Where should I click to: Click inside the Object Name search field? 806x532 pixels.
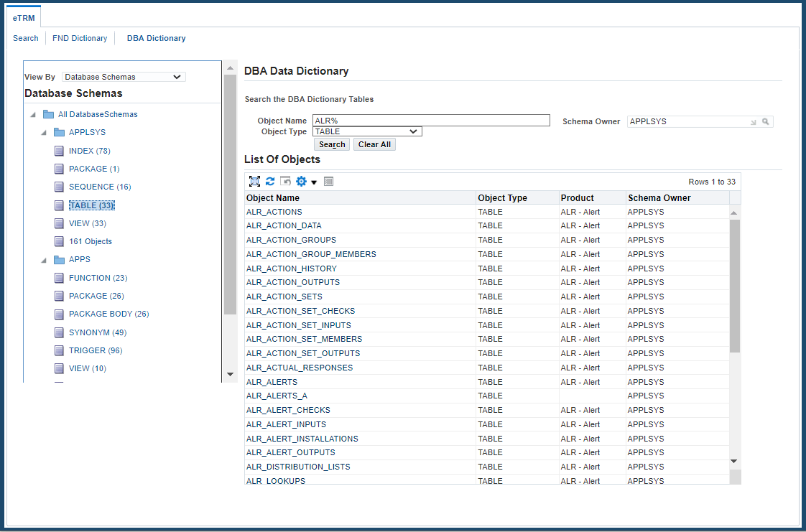coord(431,119)
